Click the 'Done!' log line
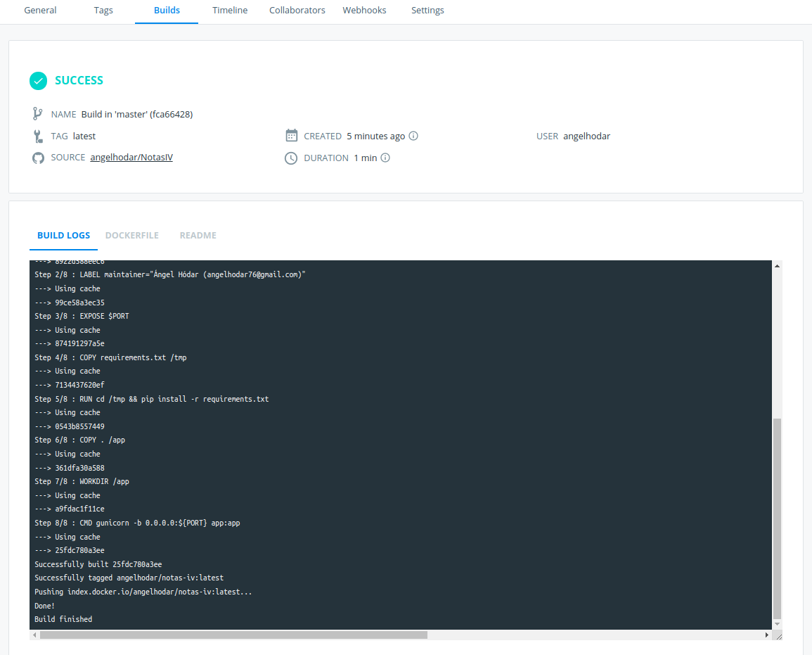This screenshot has width=812, height=655. (44, 606)
